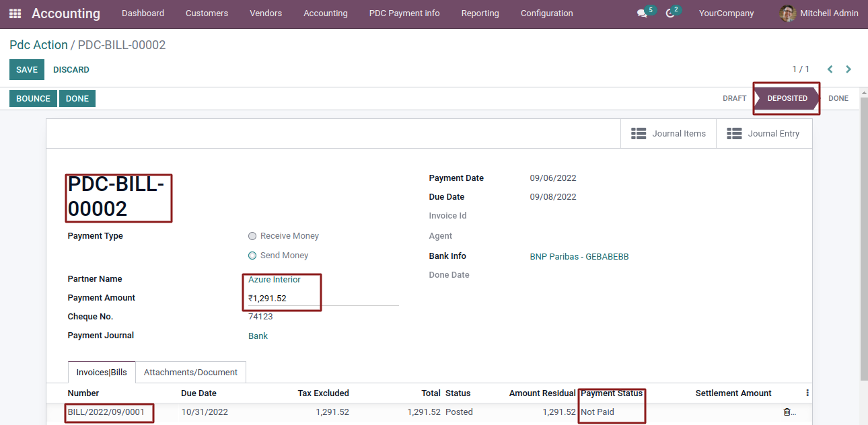Sort by Payment Status column header
Viewport: 868px width, 425px height.
pyautogui.click(x=612, y=393)
